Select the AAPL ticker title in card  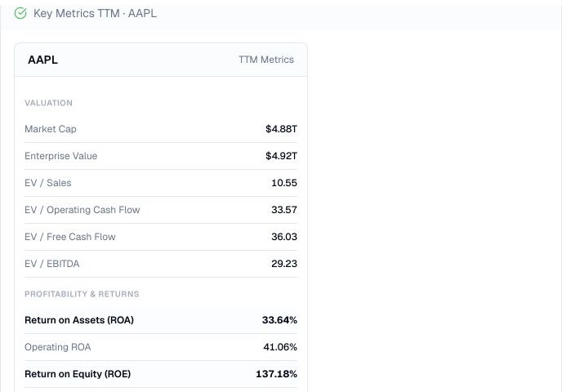point(42,60)
